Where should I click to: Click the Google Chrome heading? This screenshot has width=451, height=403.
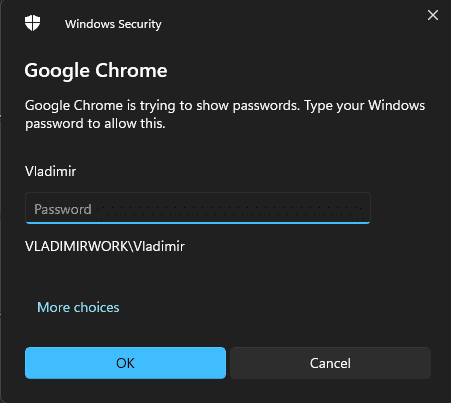tap(96, 71)
